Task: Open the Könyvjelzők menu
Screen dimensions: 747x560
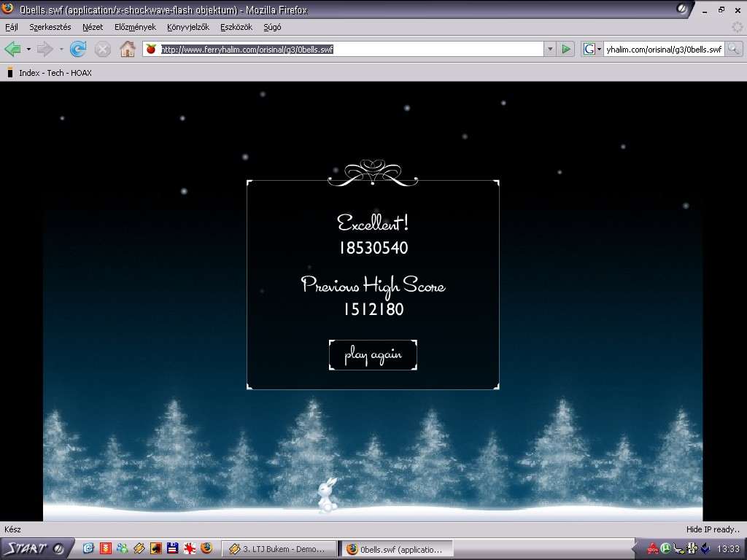Action: (188, 27)
